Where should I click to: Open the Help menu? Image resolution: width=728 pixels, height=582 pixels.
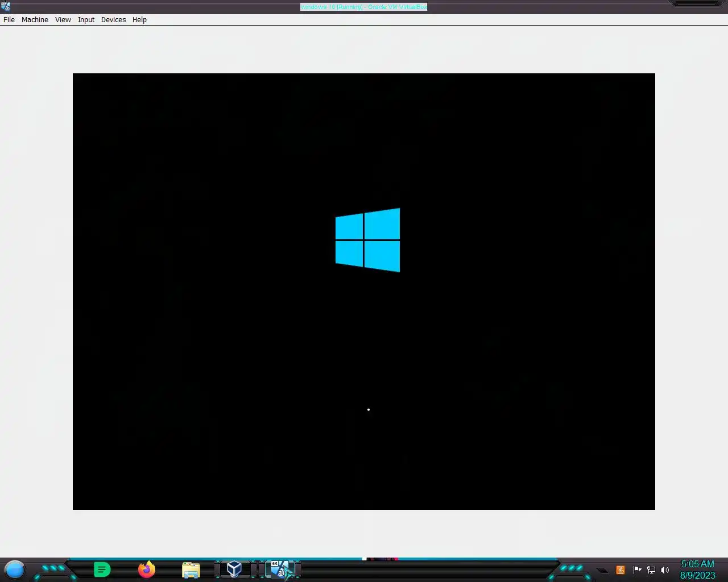point(139,19)
